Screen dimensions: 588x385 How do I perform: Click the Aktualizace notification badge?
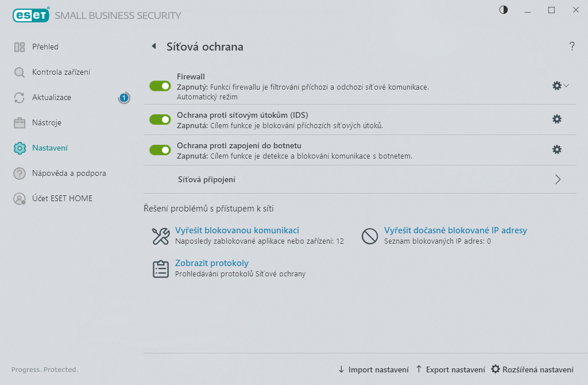point(124,98)
